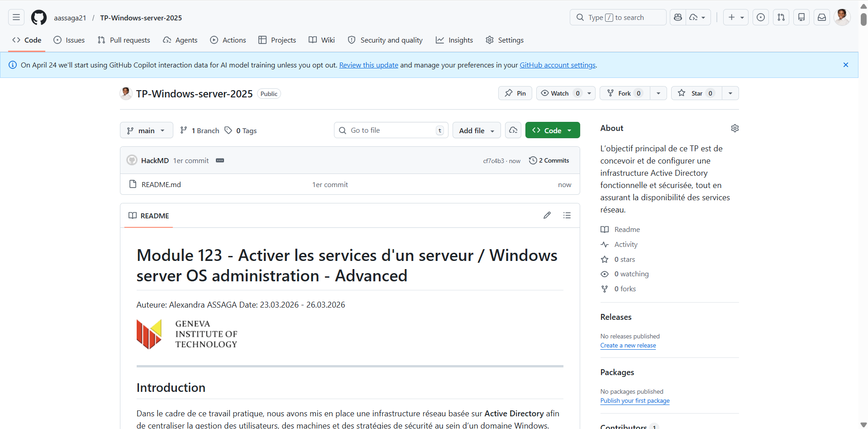Image resolution: width=868 pixels, height=429 pixels.
Task: Open HackMD author link in commit row
Action: 155,160
